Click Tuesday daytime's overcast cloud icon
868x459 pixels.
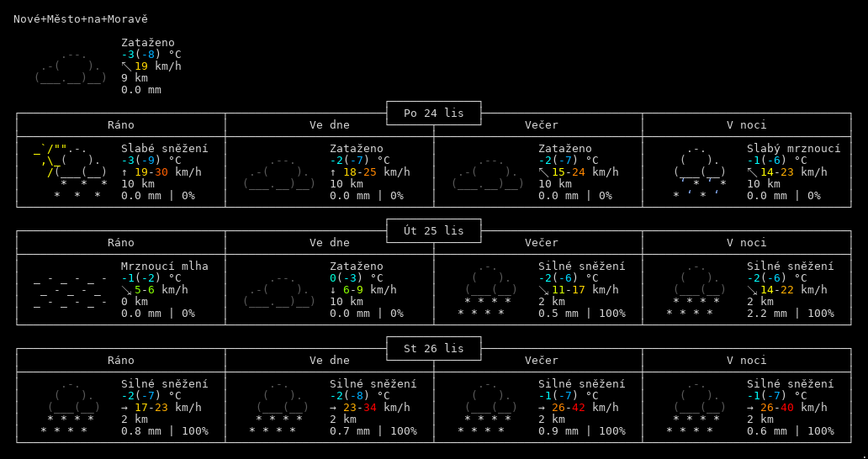[x=279, y=290]
